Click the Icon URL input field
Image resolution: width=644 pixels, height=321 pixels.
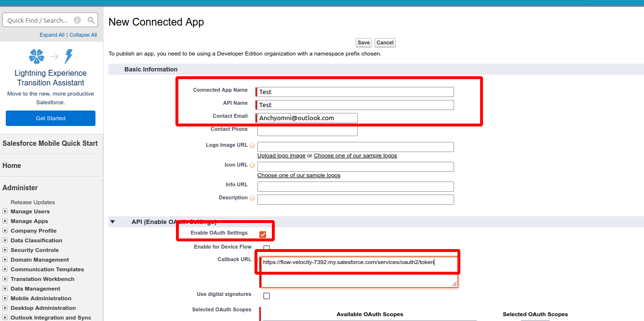click(x=356, y=167)
